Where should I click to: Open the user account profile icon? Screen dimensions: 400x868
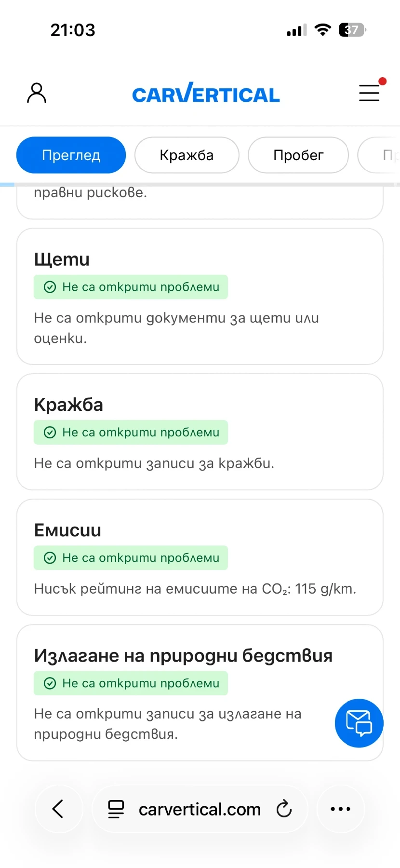click(37, 93)
